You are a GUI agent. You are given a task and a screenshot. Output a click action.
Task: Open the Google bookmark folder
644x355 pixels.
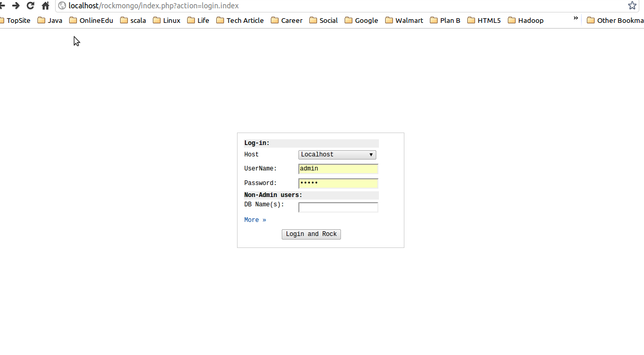[361, 20]
